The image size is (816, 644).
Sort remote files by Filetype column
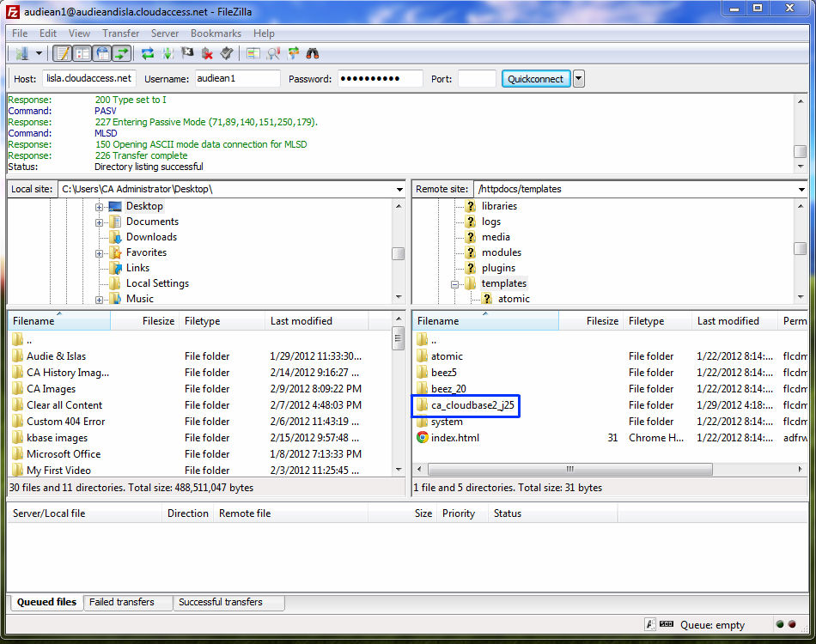tap(657, 321)
